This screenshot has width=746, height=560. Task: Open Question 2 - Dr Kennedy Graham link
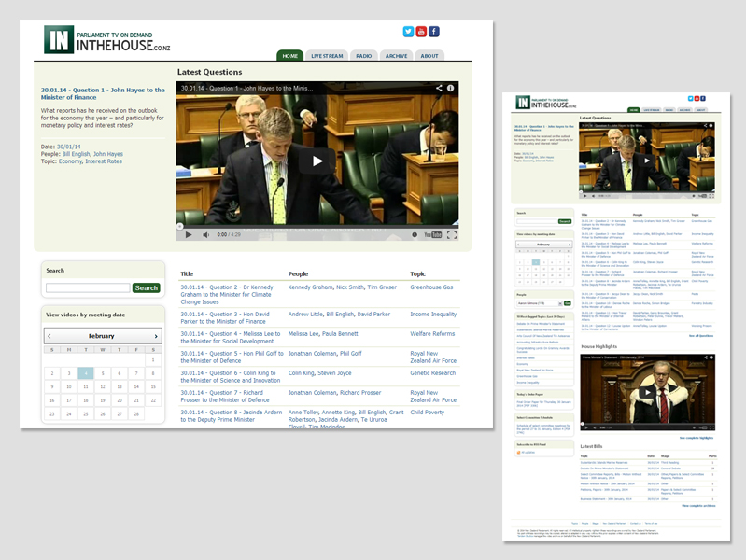pos(227,295)
